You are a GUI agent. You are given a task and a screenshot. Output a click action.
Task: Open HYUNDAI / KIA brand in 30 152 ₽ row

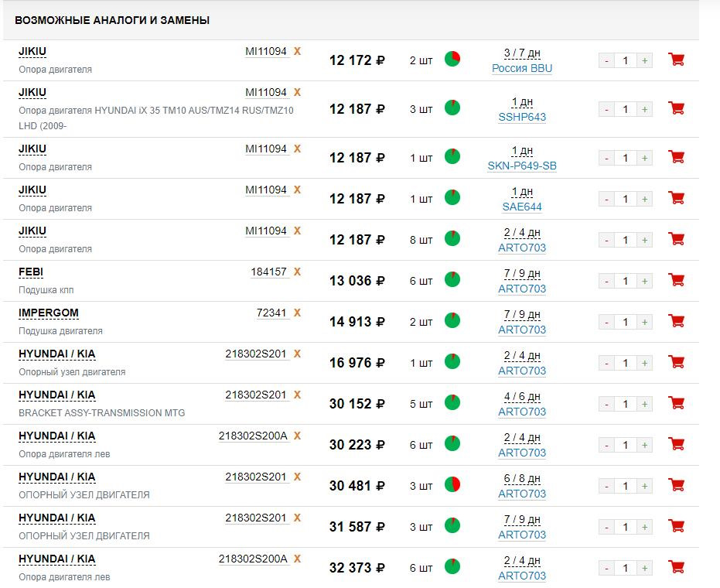(57, 395)
